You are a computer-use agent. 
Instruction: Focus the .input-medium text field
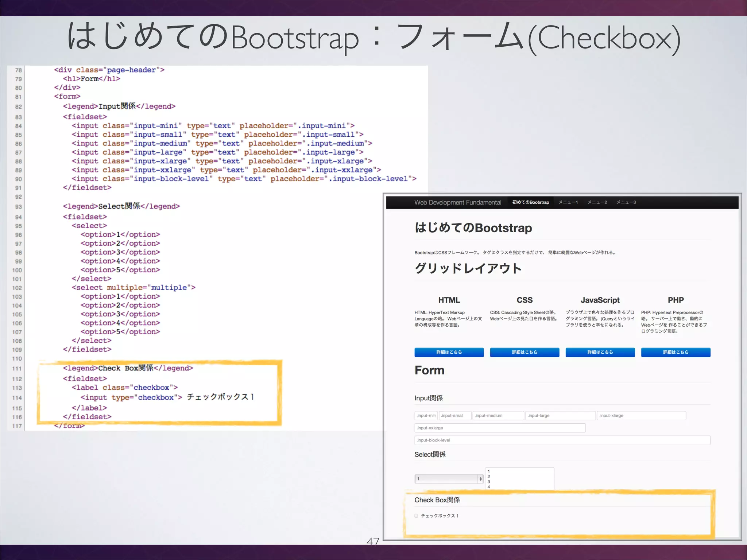pos(498,416)
